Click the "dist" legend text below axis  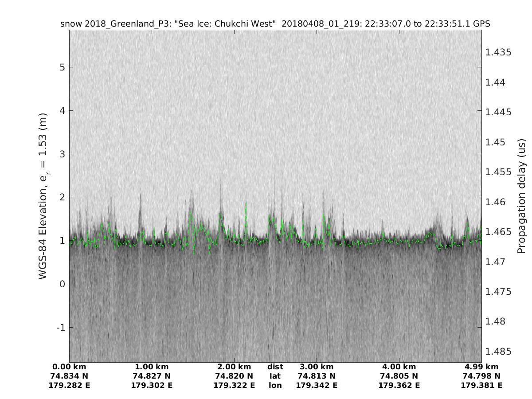click(x=275, y=367)
